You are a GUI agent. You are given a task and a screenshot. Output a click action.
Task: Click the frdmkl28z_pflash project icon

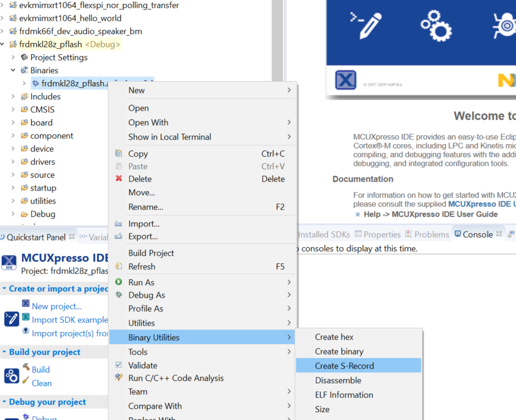(x=13, y=44)
